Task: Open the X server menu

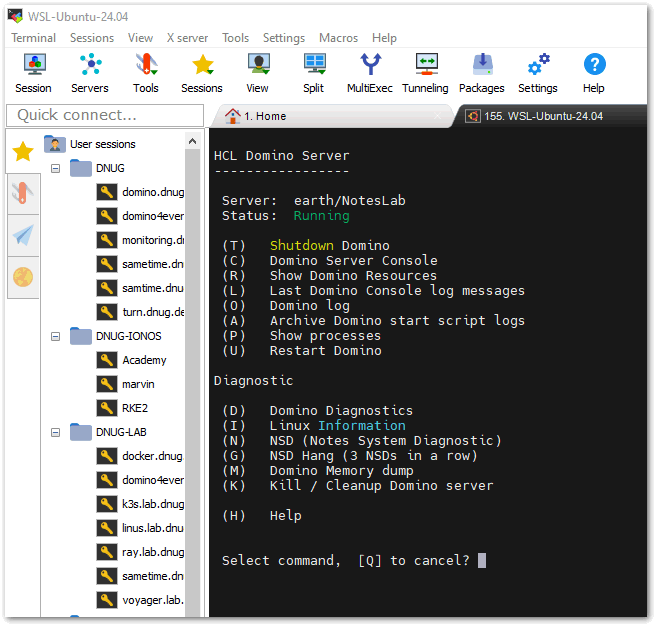Action: pyautogui.click(x=187, y=38)
